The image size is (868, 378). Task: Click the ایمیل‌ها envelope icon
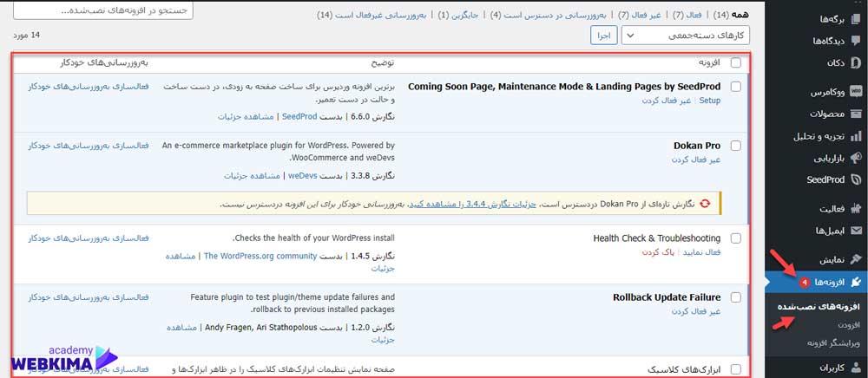(x=856, y=231)
